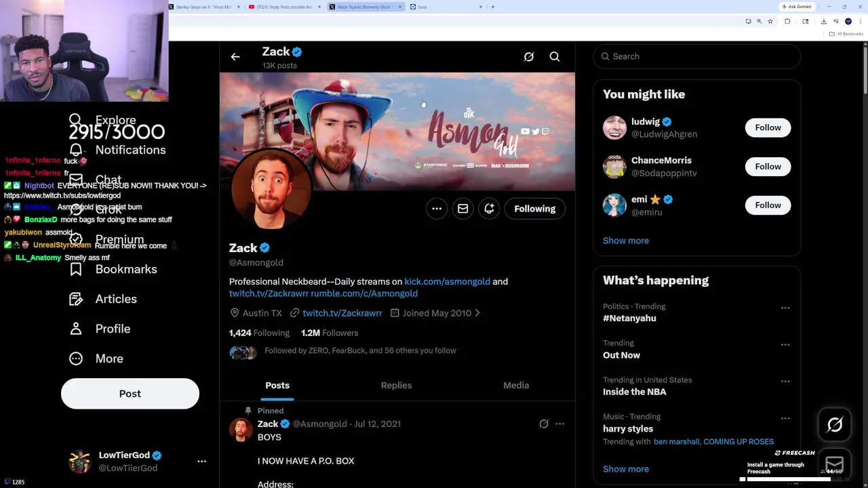Image resolution: width=868 pixels, height=488 pixels.
Task: Open Followed by ZERO, FearBuck and others
Action: (360, 350)
